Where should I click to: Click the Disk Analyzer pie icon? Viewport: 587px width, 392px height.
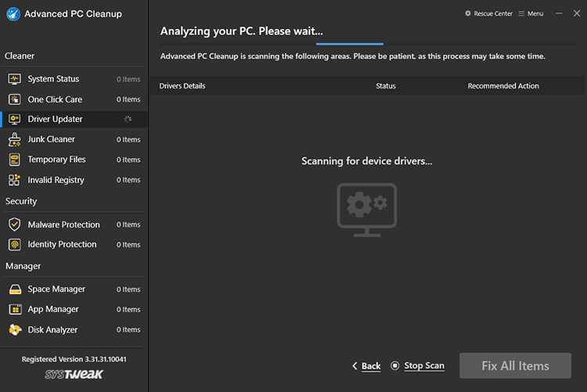14,330
